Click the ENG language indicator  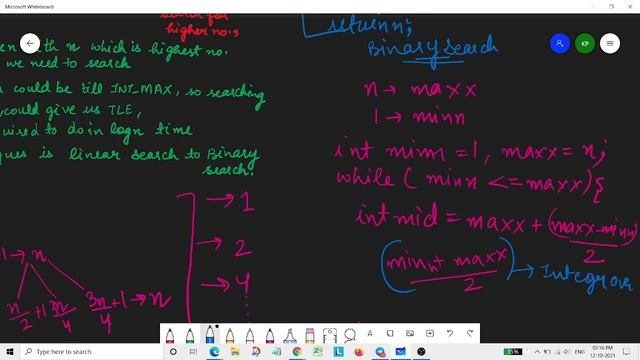click(x=580, y=351)
